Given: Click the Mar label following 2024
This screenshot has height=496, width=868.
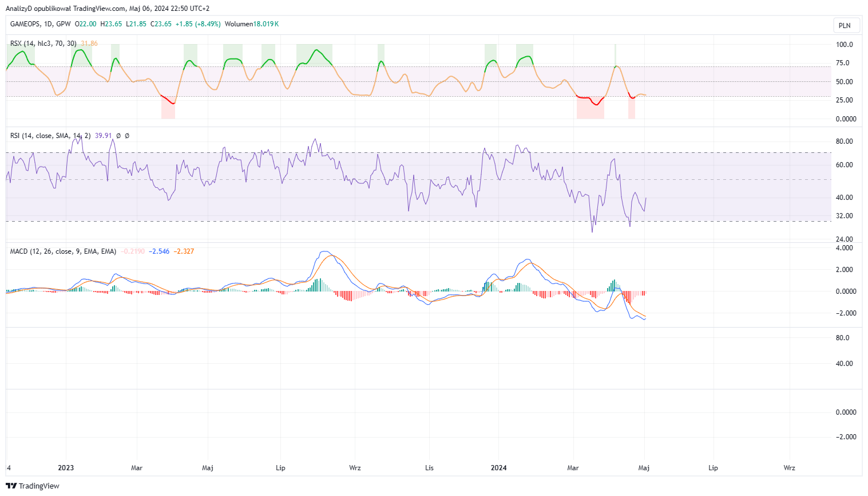Looking at the screenshot, I should pos(573,468).
